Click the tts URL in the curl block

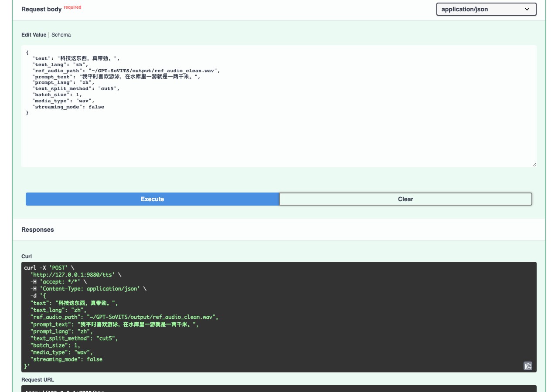(72, 275)
